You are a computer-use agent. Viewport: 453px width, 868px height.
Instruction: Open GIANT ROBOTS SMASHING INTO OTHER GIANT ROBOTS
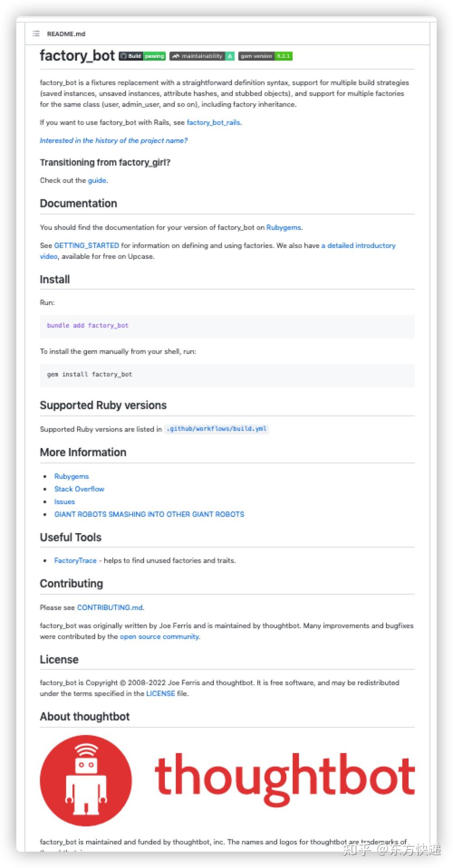click(x=149, y=514)
